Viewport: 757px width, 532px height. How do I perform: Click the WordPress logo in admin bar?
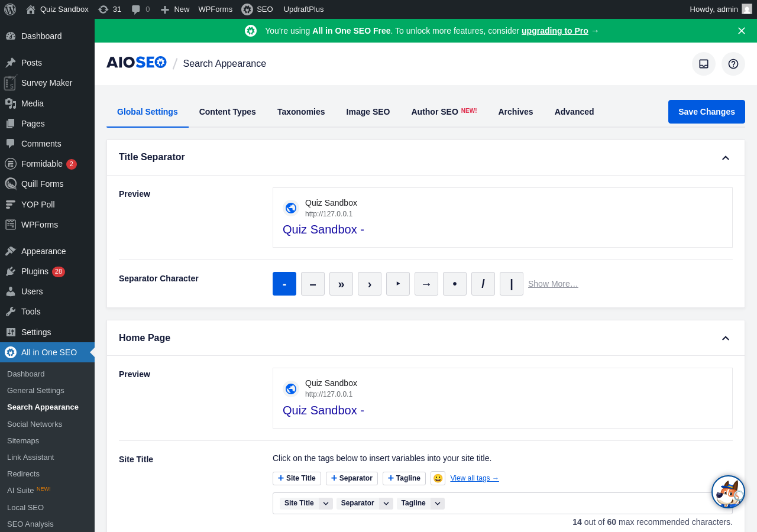(x=10, y=9)
